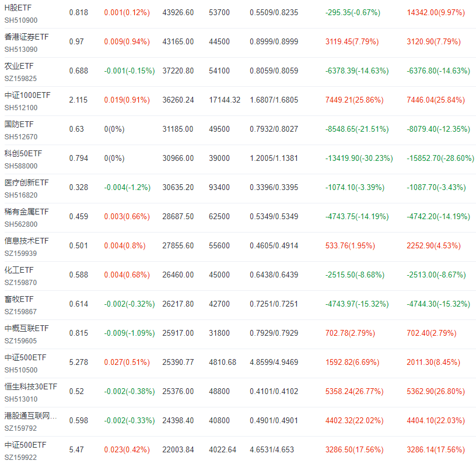Click the profit figure 2011.30(8.45%)
Viewport: 476px width, 464px height.
[433, 362]
